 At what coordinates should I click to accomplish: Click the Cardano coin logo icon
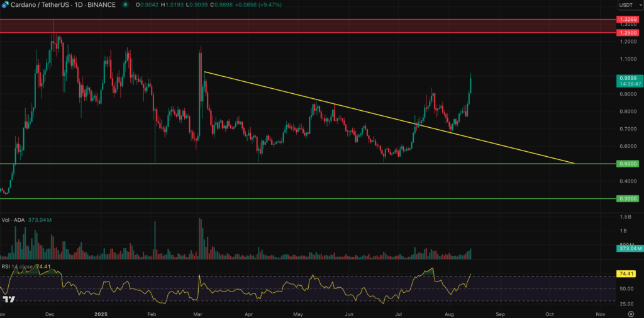pyautogui.click(x=4, y=5)
